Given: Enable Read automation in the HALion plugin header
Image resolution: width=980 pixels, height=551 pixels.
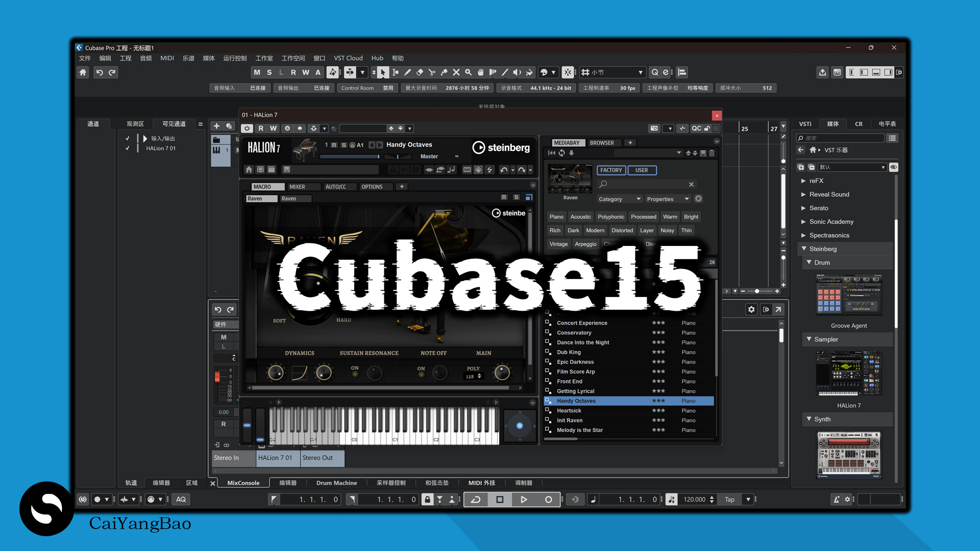Looking at the screenshot, I should pyautogui.click(x=261, y=128).
